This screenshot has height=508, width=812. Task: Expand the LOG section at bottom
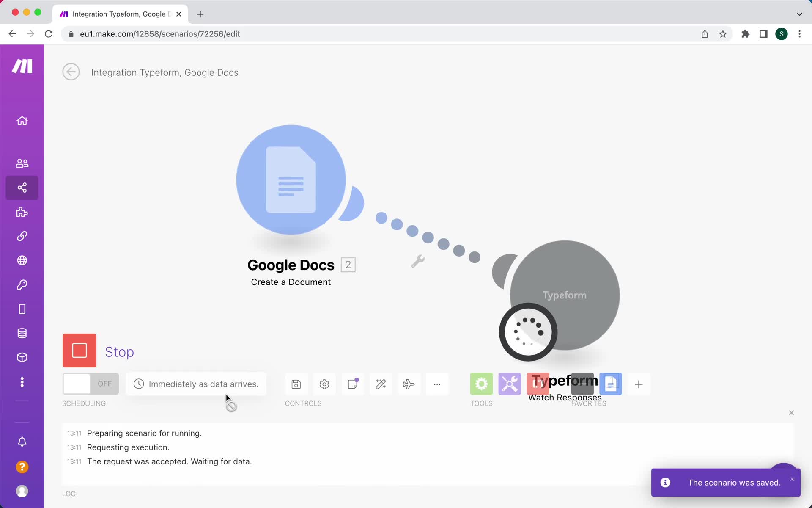[x=69, y=493]
